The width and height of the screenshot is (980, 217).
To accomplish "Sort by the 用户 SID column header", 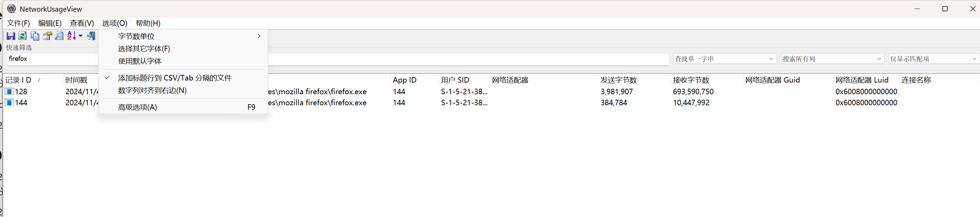I will pos(464,80).
